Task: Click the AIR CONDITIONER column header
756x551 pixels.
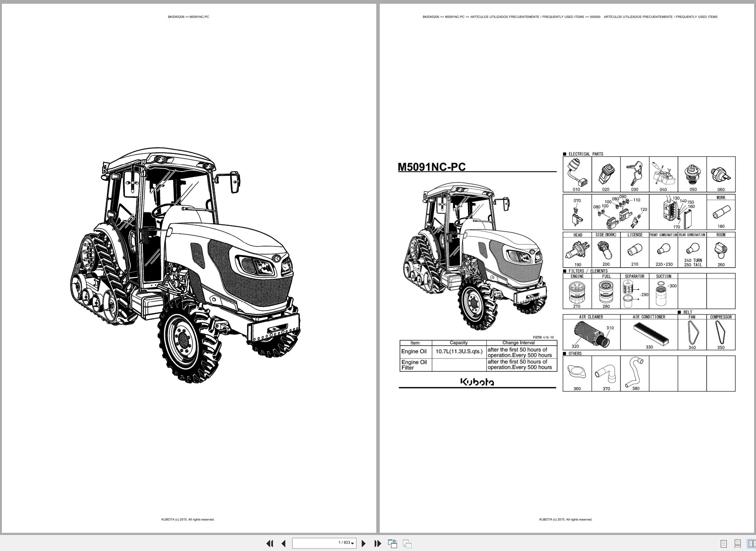Action: point(649,317)
